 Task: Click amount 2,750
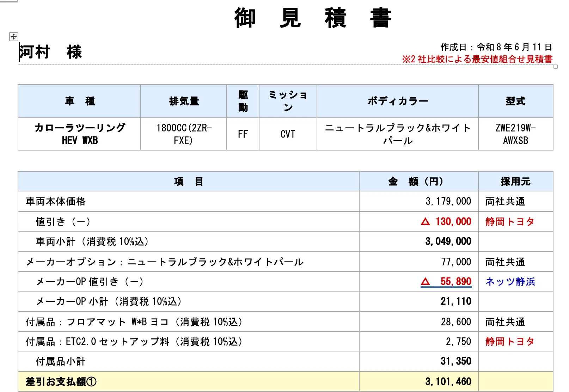coord(459,342)
